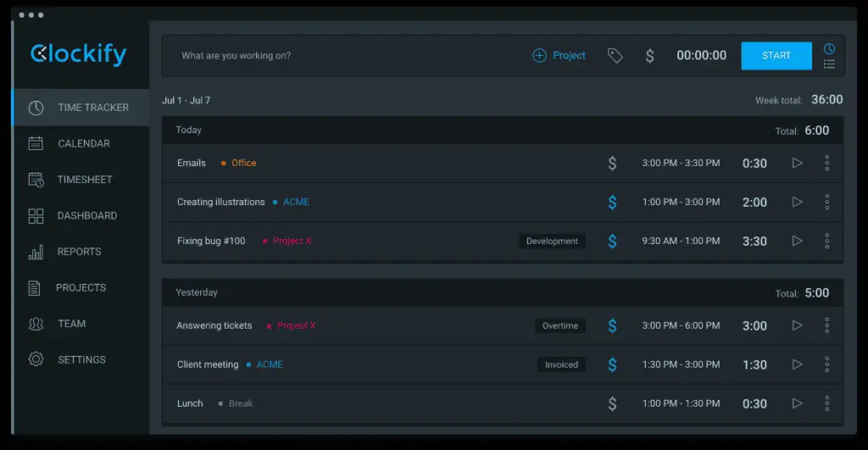Toggle billable for Creating illustrations entry
The height and width of the screenshot is (450, 868).
[x=612, y=202]
